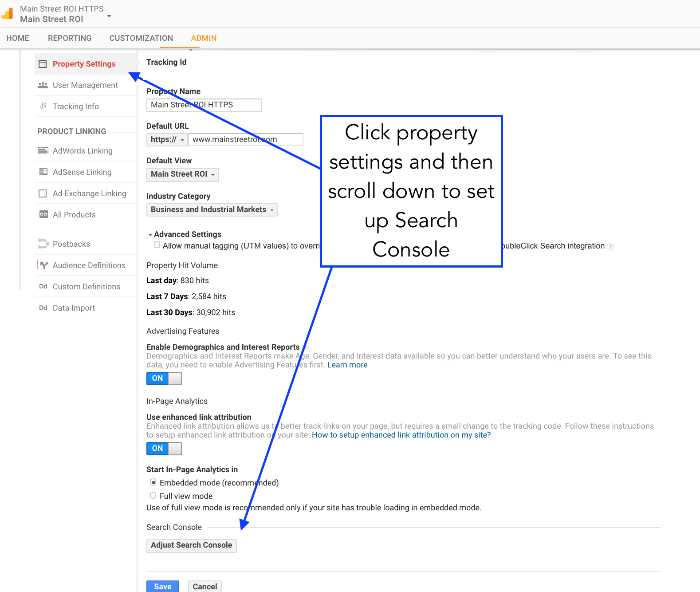Click the Property Name text field
The height and width of the screenshot is (592, 700).
(x=204, y=105)
